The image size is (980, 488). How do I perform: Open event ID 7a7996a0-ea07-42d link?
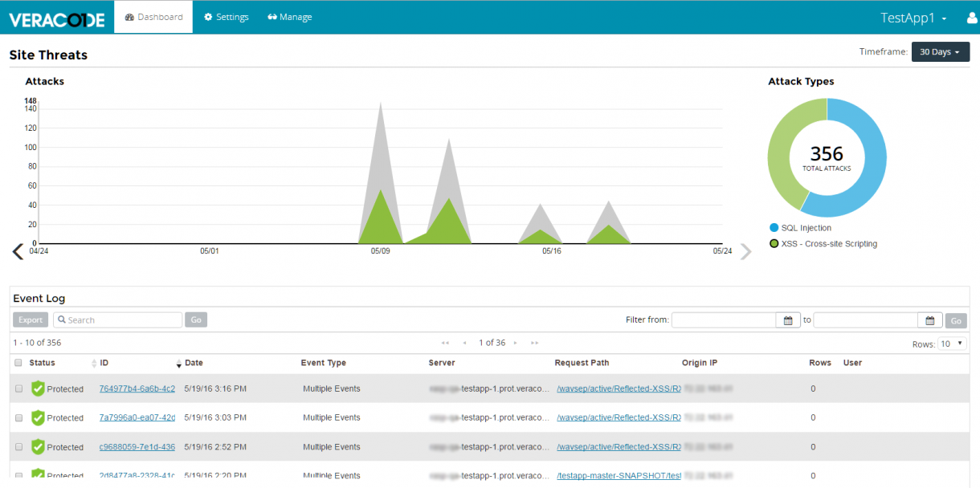pyautogui.click(x=137, y=417)
